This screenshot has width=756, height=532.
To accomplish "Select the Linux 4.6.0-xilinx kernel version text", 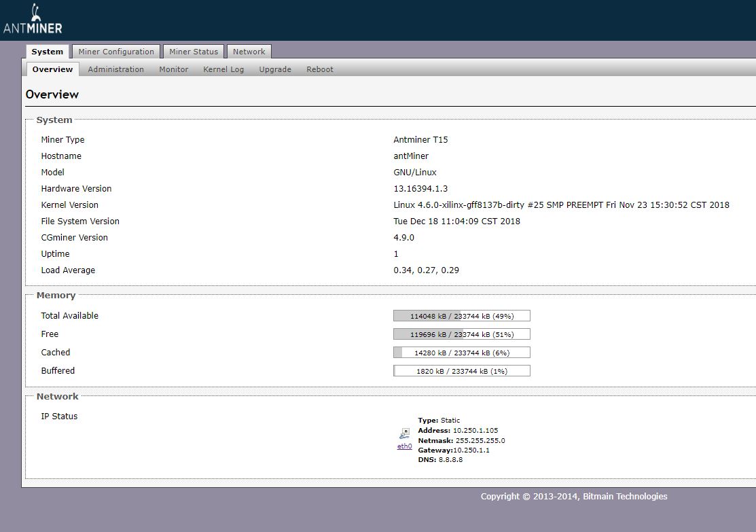I will click(x=561, y=205).
